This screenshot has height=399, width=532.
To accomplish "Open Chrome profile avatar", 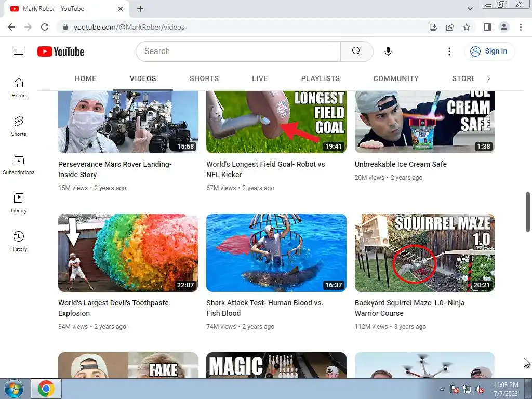I will pos(504,27).
